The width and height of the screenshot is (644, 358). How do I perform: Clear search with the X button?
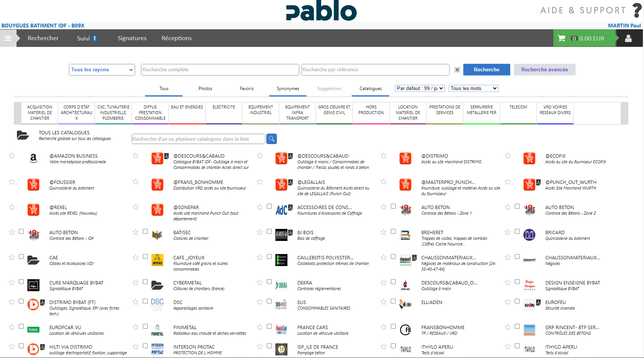pyautogui.click(x=457, y=70)
